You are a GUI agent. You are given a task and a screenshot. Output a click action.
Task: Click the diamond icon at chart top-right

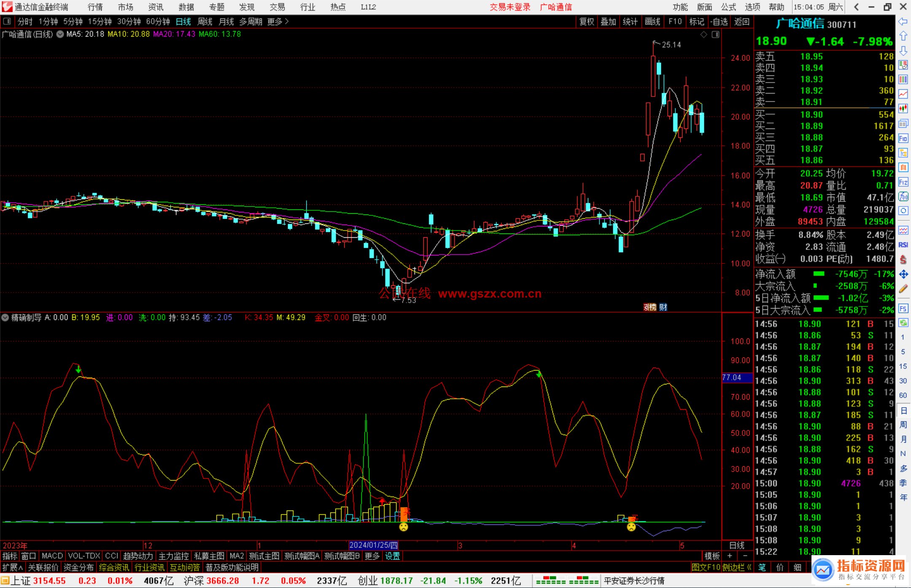pos(703,35)
